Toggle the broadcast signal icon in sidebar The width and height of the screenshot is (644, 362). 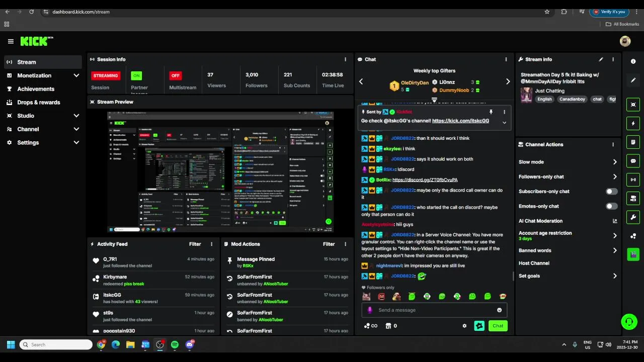tap(633, 179)
